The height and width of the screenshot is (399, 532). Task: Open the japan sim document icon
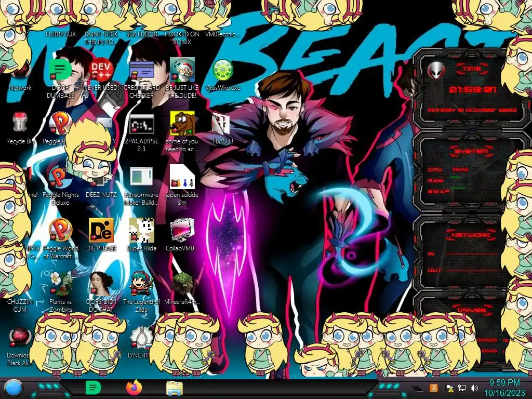(182, 177)
